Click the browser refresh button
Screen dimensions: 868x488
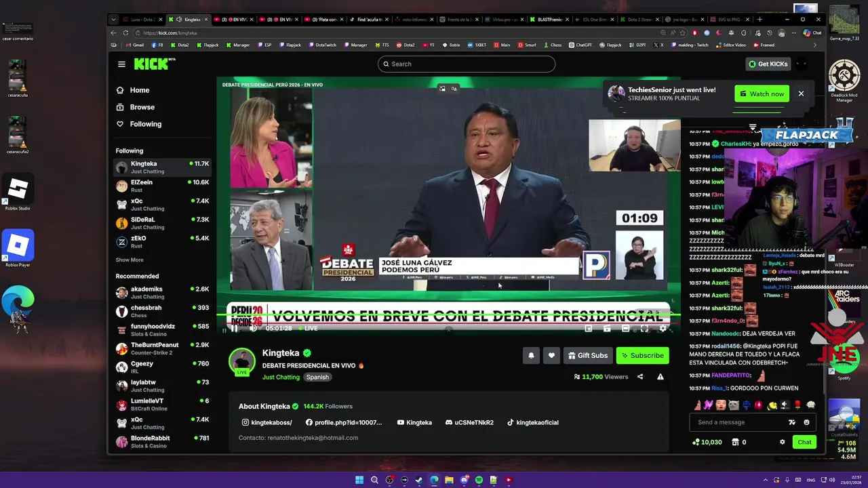(x=125, y=33)
